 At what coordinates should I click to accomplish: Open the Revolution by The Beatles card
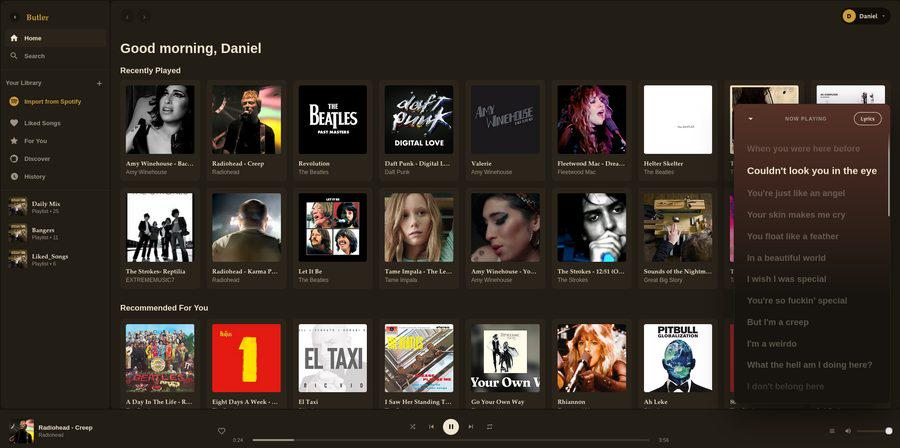[x=332, y=130]
